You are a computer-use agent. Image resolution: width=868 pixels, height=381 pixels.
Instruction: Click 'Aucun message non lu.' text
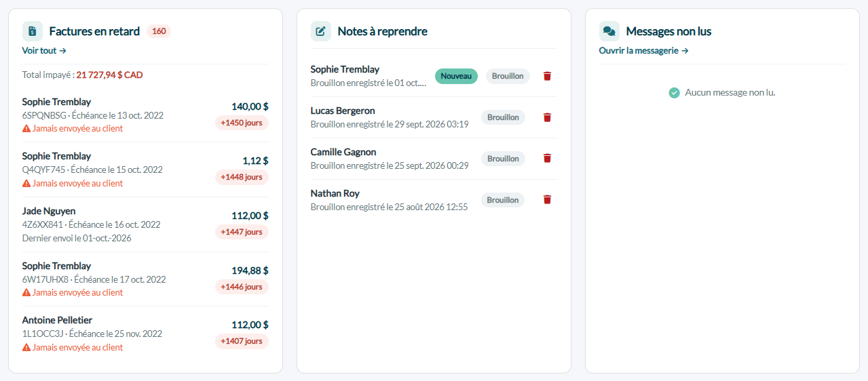pyautogui.click(x=730, y=92)
